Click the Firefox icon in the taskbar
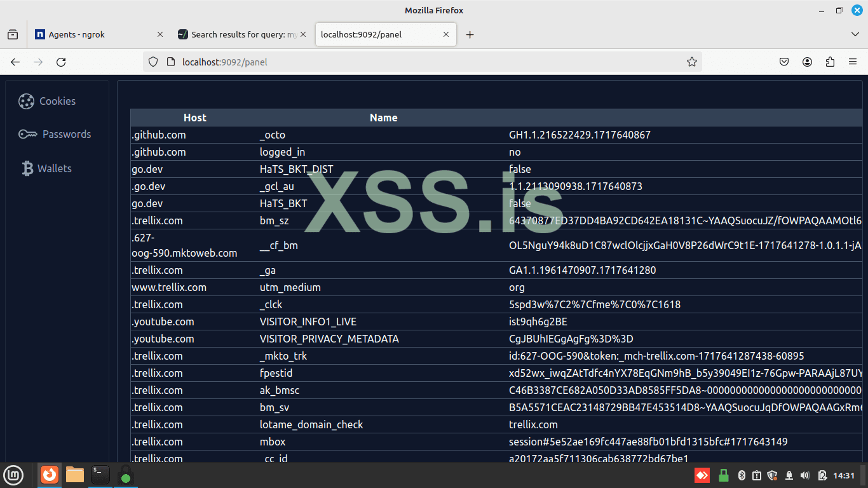The width and height of the screenshot is (868, 488). (49, 475)
